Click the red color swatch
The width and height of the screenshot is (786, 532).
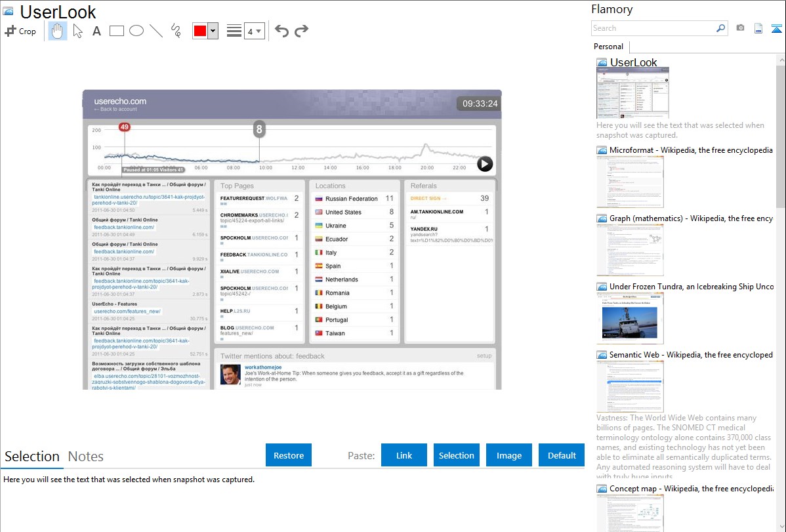(x=200, y=31)
